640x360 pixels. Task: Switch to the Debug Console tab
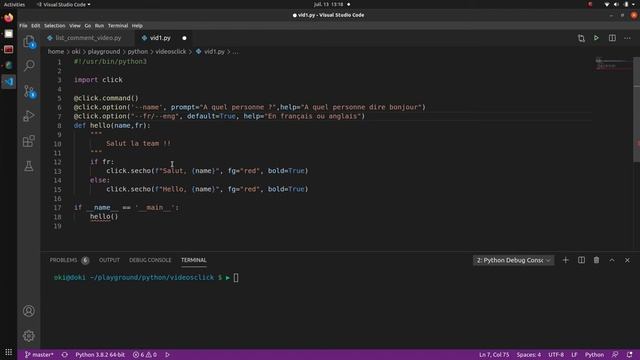(x=150, y=260)
